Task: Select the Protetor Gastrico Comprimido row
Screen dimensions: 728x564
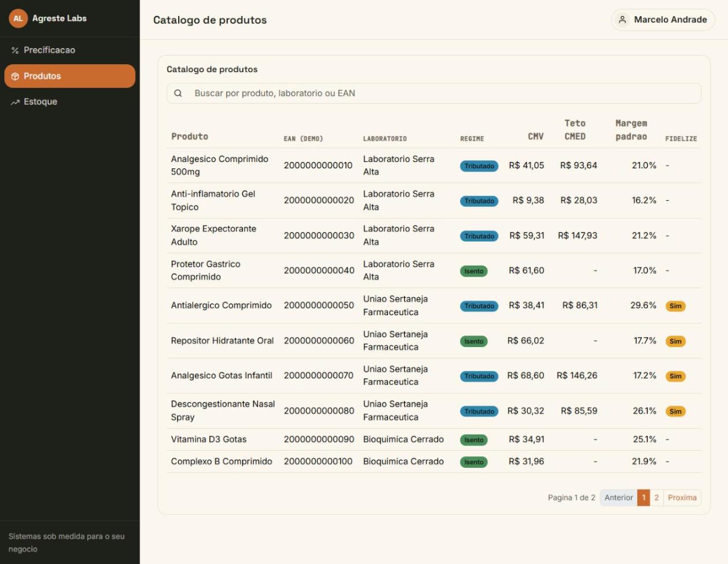Action: [434, 271]
